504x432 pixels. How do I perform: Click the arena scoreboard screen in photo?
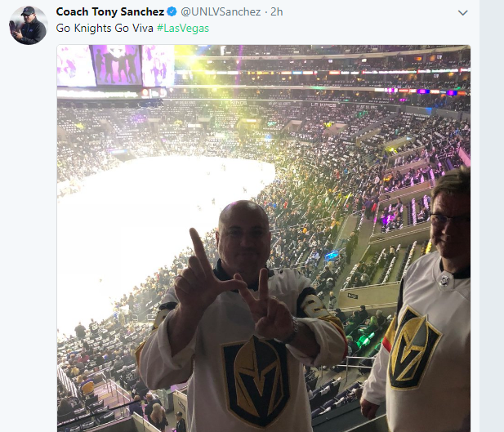116,64
